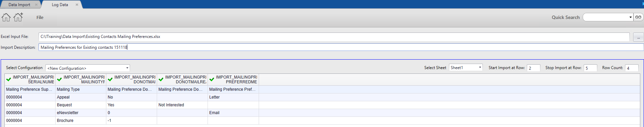Click the Home-plus add shortcut icon
Image resolution: width=644 pixels, height=127 pixels.
pyautogui.click(x=18, y=17)
